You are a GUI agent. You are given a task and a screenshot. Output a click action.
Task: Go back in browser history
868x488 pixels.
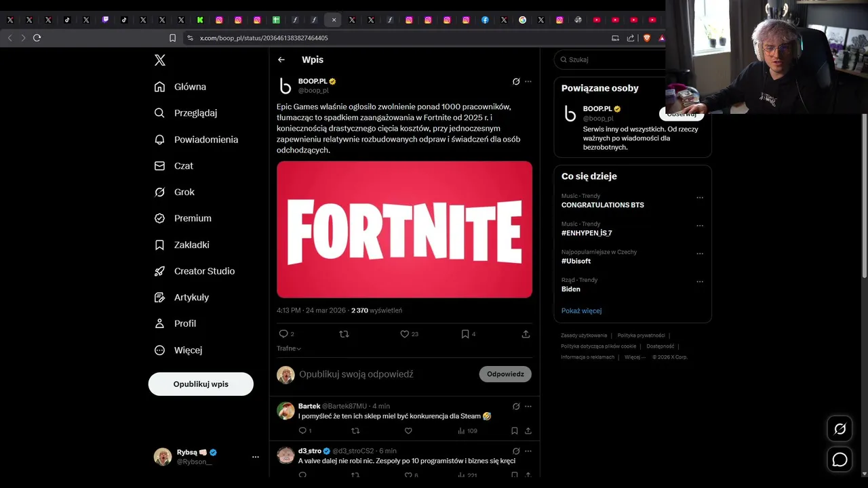9,38
